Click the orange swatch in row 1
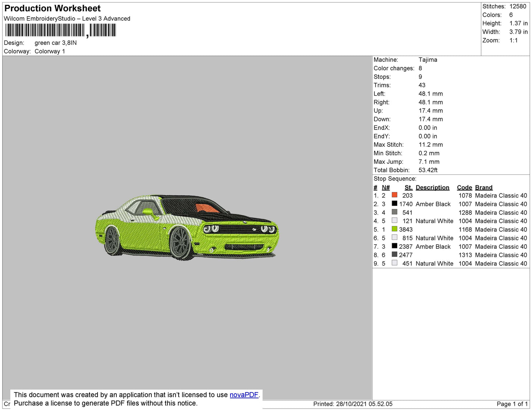The width and height of the screenshot is (532, 411). click(x=395, y=195)
